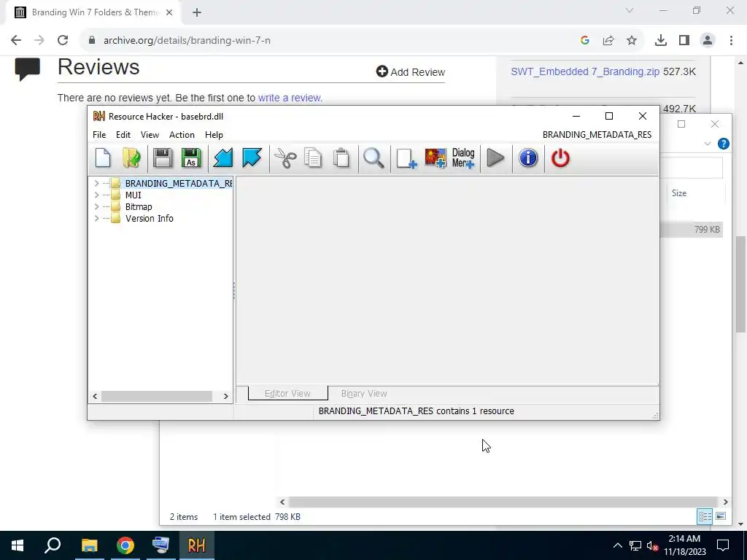
Task: Click the scissors Cut icon
Action: click(x=285, y=158)
